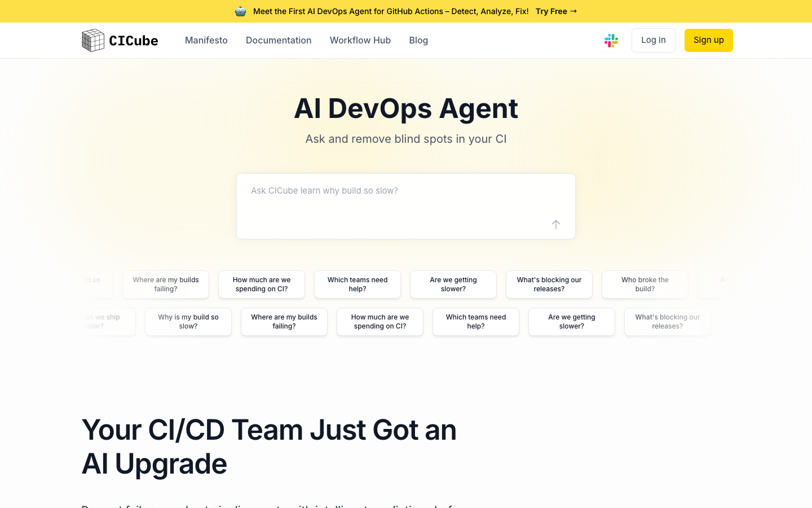Open the Manifesto menu item
Viewport: 812px width, 508px height.
click(x=206, y=40)
